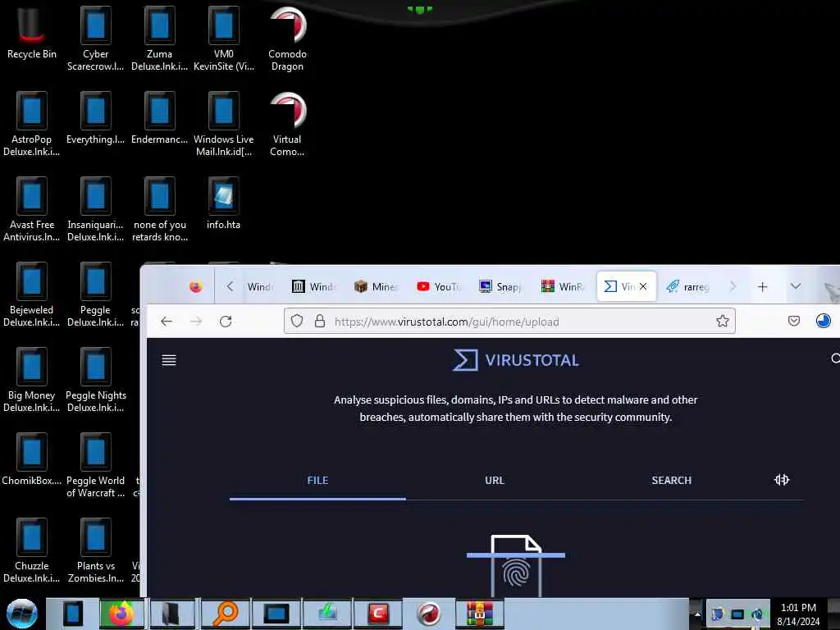Select the URL tab on VirusTotal
This screenshot has height=630, width=840.
point(495,481)
